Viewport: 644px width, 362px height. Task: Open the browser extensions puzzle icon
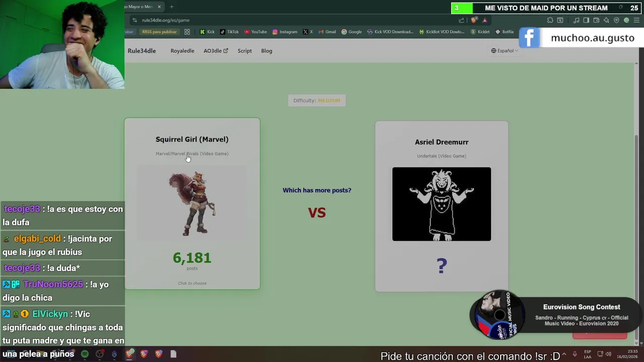click(550, 20)
